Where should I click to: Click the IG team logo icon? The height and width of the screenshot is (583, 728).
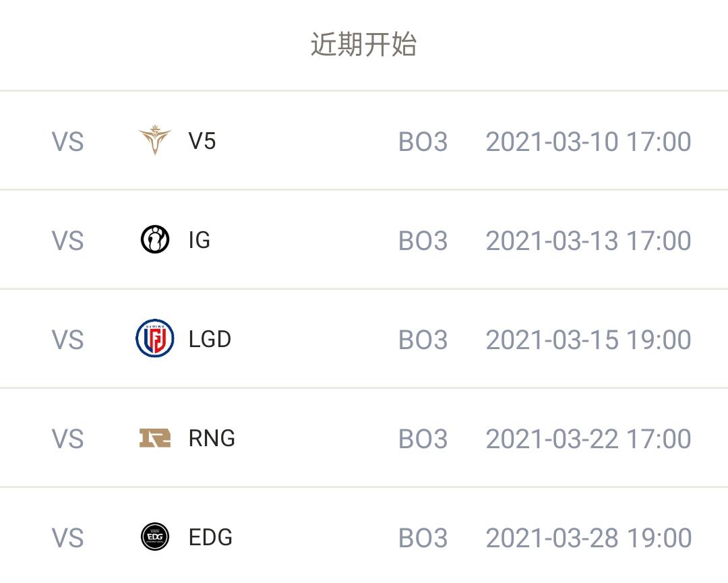pos(154,240)
